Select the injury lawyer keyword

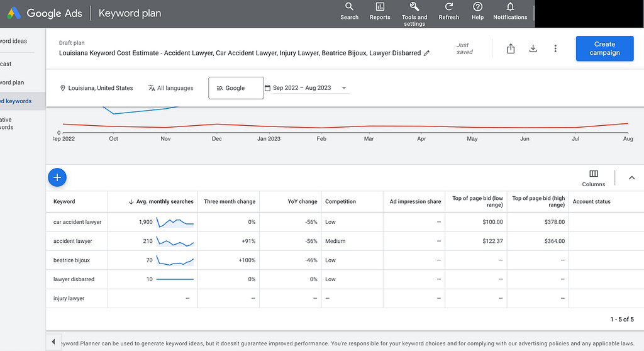click(x=69, y=298)
